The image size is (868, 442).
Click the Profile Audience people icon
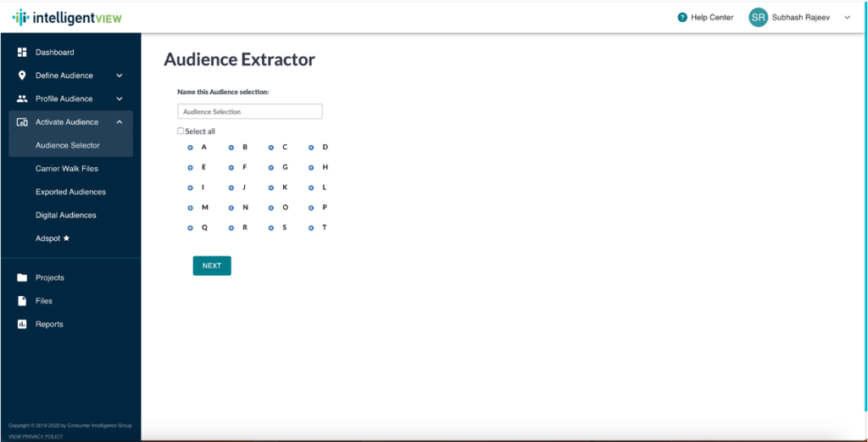tap(22, 98)
